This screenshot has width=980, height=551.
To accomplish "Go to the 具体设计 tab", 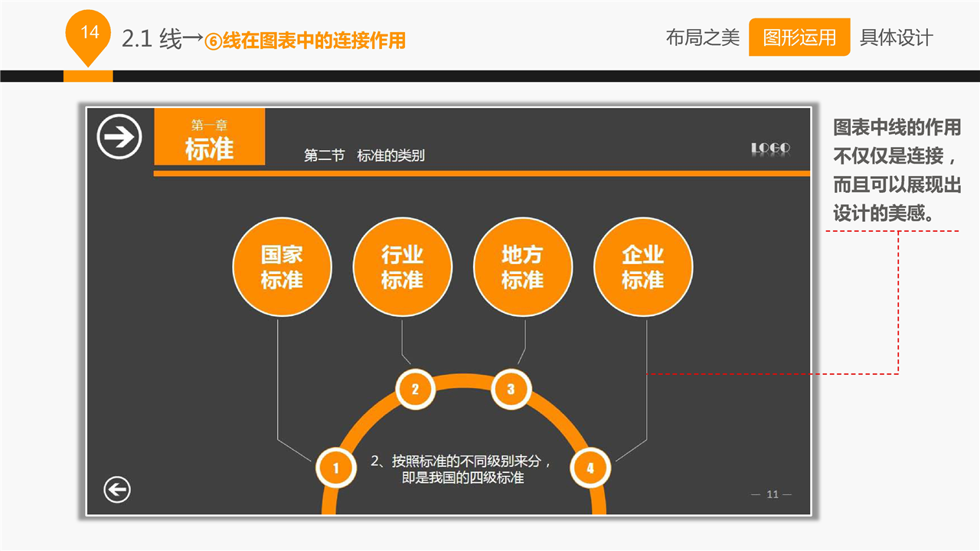I will pos(896,37).
